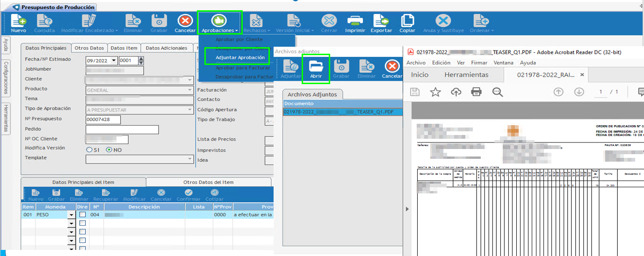Switch to the Datos Item tab
This screenshot has width=644, height=256.
[124, 48]
